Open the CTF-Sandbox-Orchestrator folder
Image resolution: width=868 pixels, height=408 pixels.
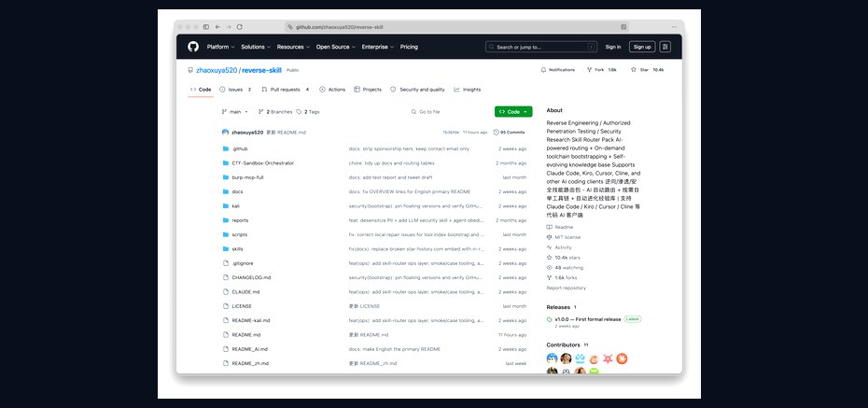tap(263, 163)
